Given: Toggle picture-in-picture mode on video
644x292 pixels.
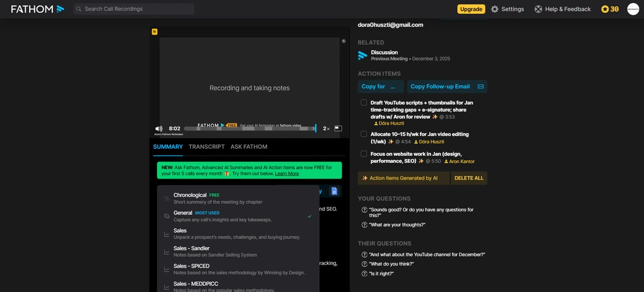Looking at the screenshot, I should pyautogui.click(x=338, y=129).
